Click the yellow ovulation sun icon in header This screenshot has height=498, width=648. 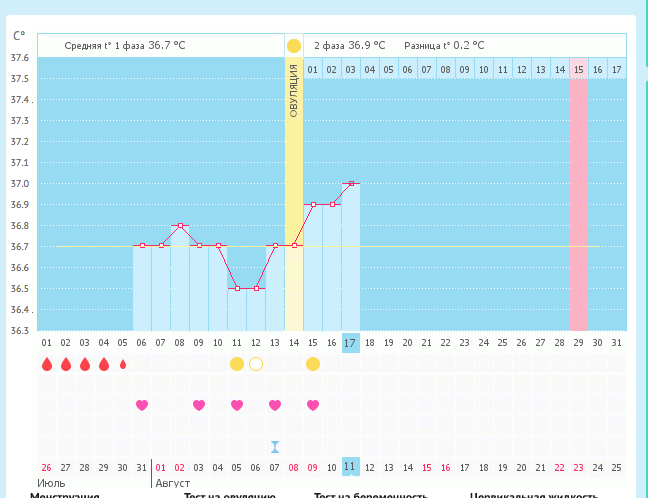[x=294, y=46]
